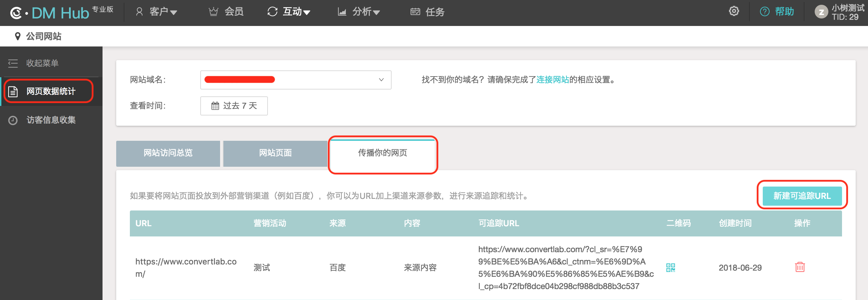The image size is (868, 300).
Task: Click the https://www.convertlab.com/ URL cell
Action: pyautogui.click(x=186, y=268)
